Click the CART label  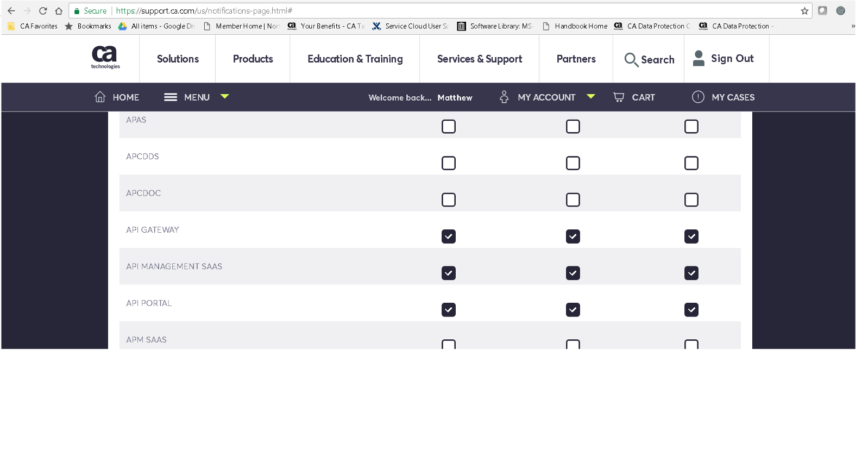click(644, 97)
